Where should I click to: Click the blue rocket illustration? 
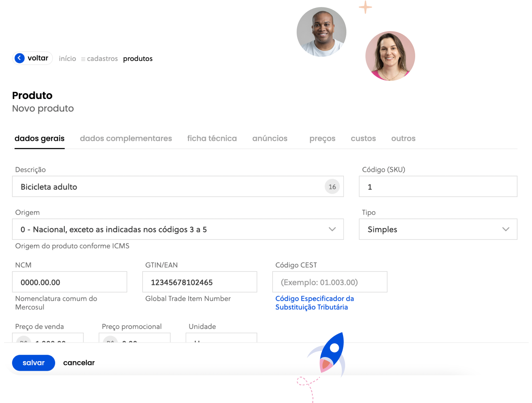click(329, 354)
